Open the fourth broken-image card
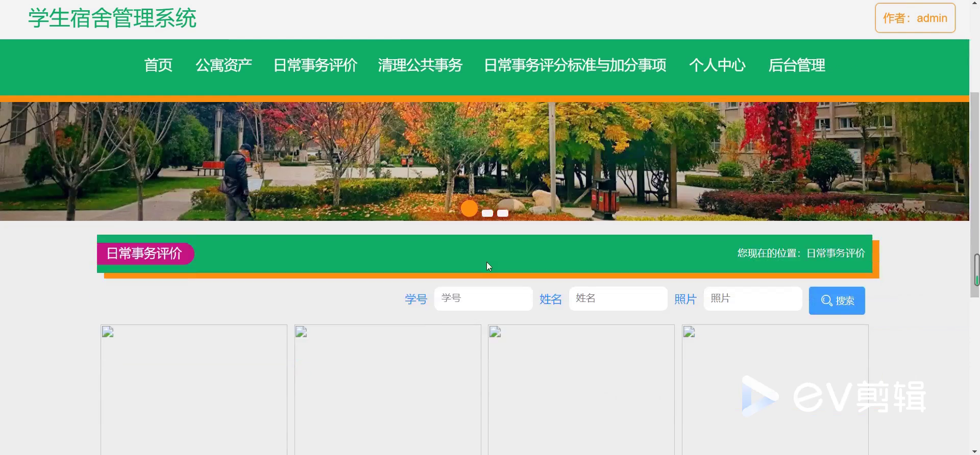The height and width of the screenshot is (455, 980). pyautogui.click(x=775, y=390)
